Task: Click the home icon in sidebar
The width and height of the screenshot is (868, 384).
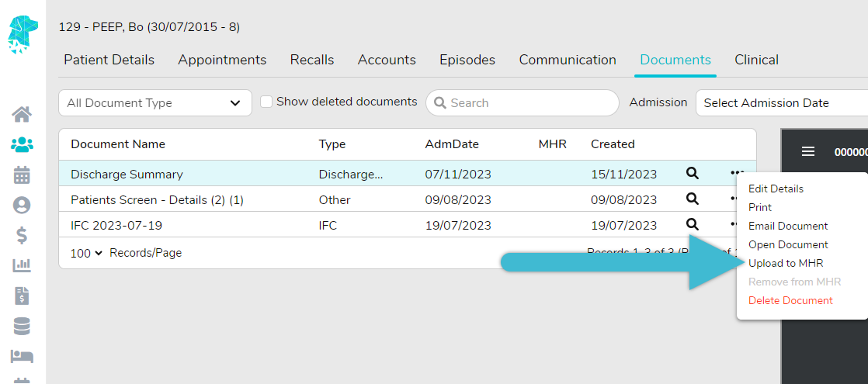Action: [x=22, y=115]
